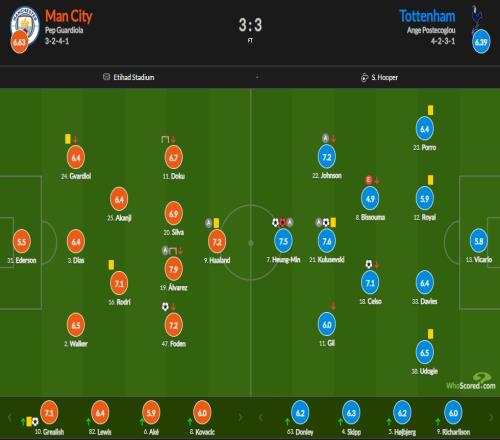Screen dimensions: 500x440
Task: Click Heung-Min's 7.5 rating circle
Action: point(283,241)
